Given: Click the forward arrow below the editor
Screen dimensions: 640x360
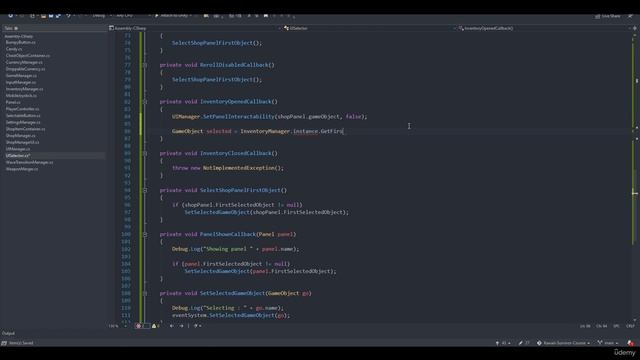Looking at the screenshot, I should click(182, 326).
